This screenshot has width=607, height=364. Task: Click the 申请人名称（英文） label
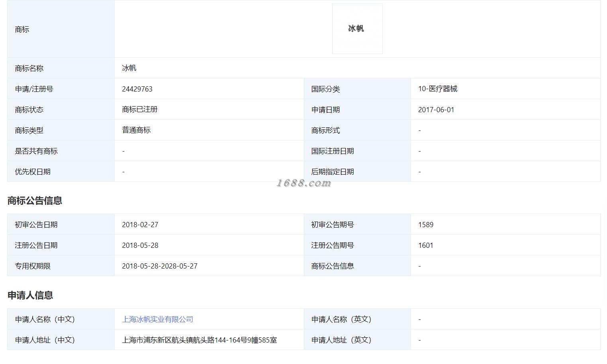click(x=341, y=319)
